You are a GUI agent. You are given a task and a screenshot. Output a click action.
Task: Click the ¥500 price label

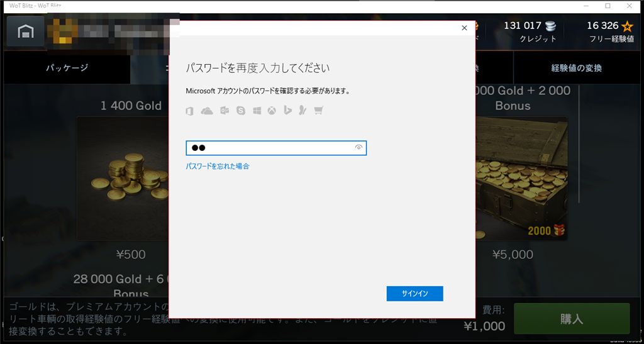(131, 255)
